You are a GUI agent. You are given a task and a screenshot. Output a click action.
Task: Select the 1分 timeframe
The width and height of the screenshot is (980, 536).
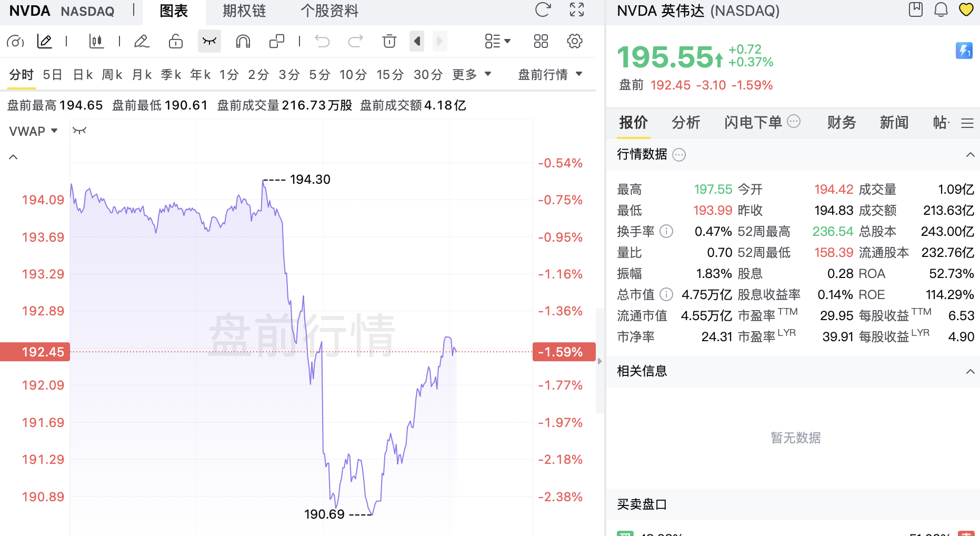point(229,75)
